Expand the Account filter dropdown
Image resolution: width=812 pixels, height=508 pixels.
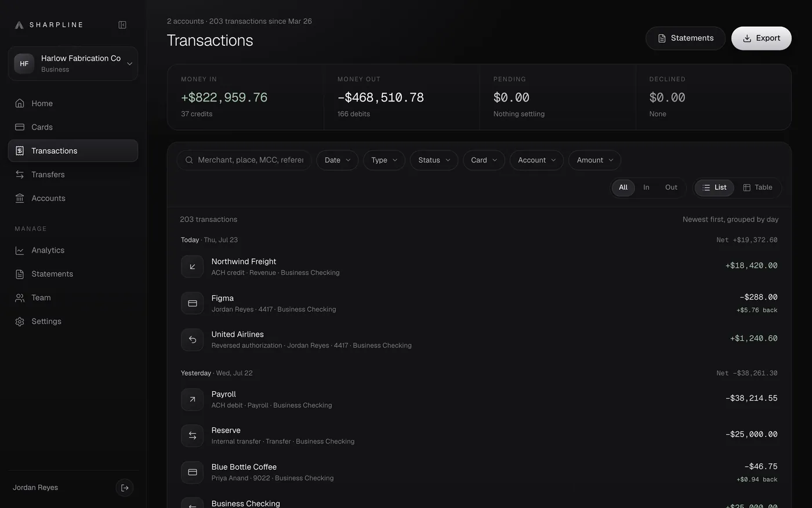click(536, 160)
